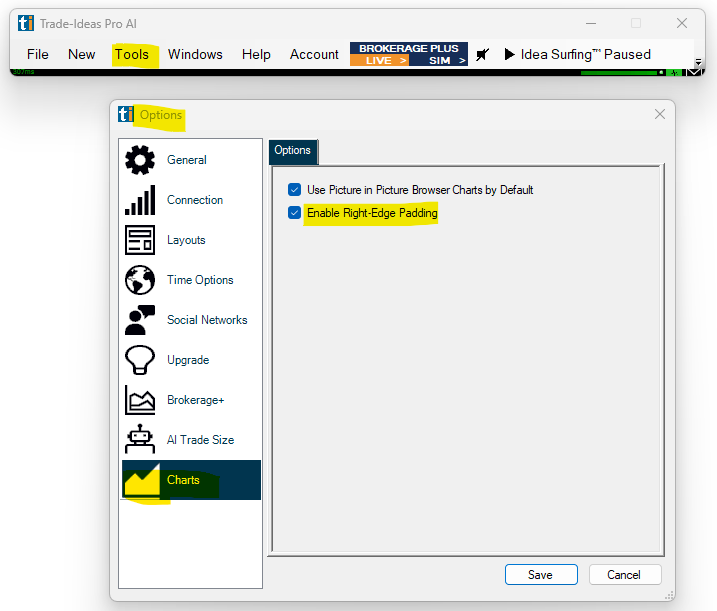Click the Brokerage Plus LIVE button

coord(379,61)
